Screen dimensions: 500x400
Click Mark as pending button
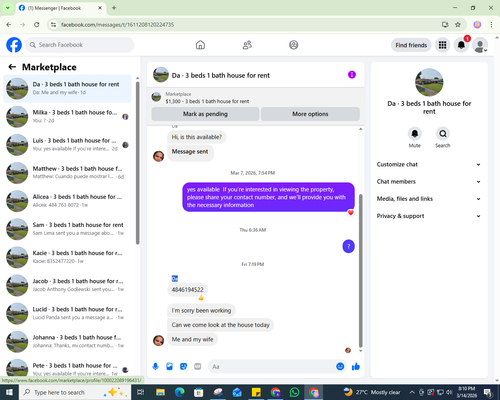[x=205, y=114]
